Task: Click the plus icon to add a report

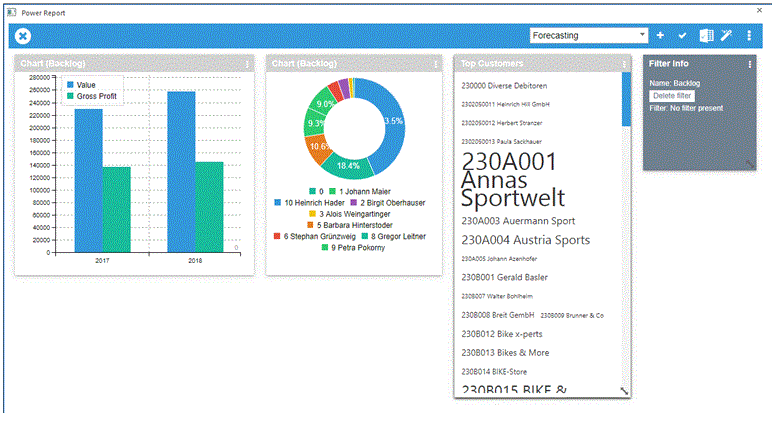Action: click(x=660, y=36)
